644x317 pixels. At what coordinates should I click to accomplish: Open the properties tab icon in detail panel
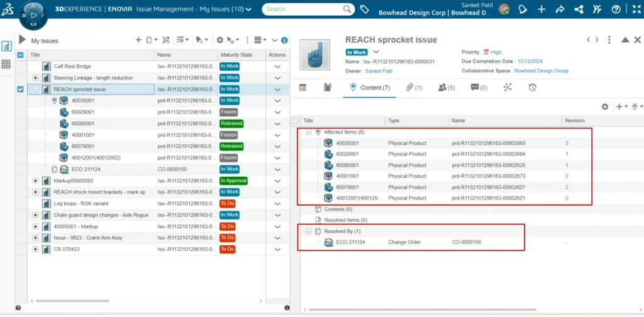303,87
